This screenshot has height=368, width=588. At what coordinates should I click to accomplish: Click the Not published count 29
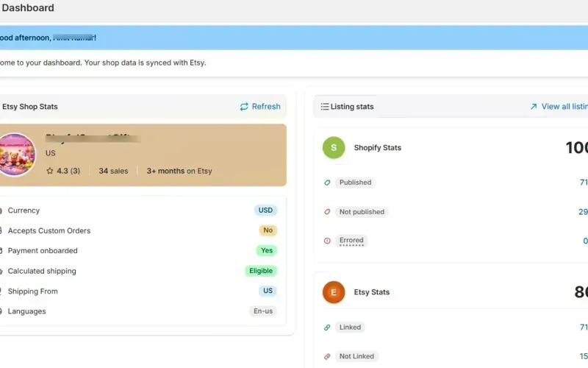pos(583,212)
